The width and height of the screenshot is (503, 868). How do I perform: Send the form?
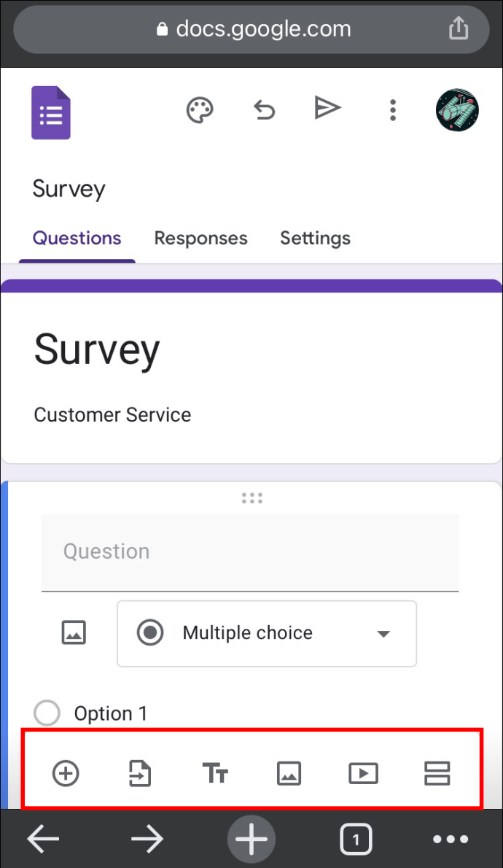point(327,108)
